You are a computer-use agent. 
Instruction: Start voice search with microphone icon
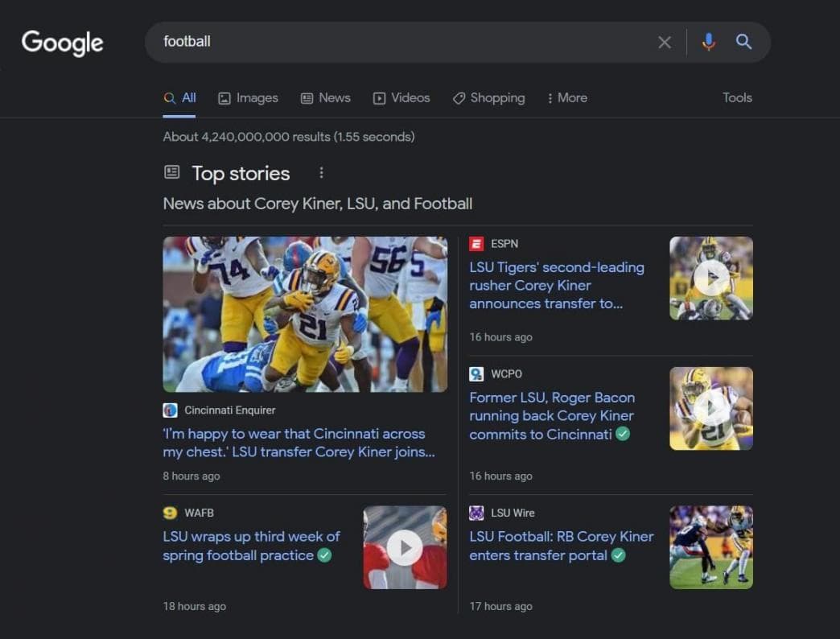pos(708,42)
